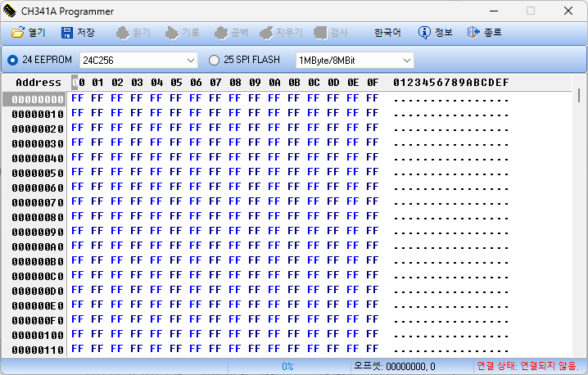
Task: Click the CH341A chip icon in title bar
Action: [9, 11]
